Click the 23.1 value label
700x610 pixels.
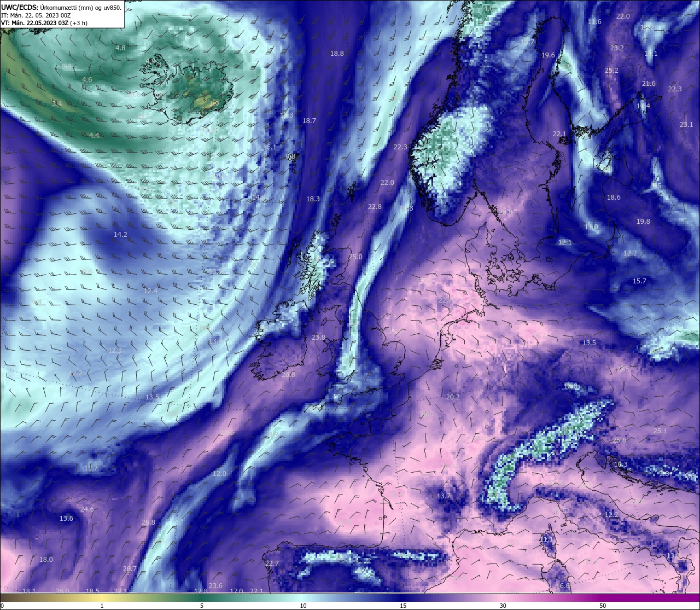pos(686,125)
